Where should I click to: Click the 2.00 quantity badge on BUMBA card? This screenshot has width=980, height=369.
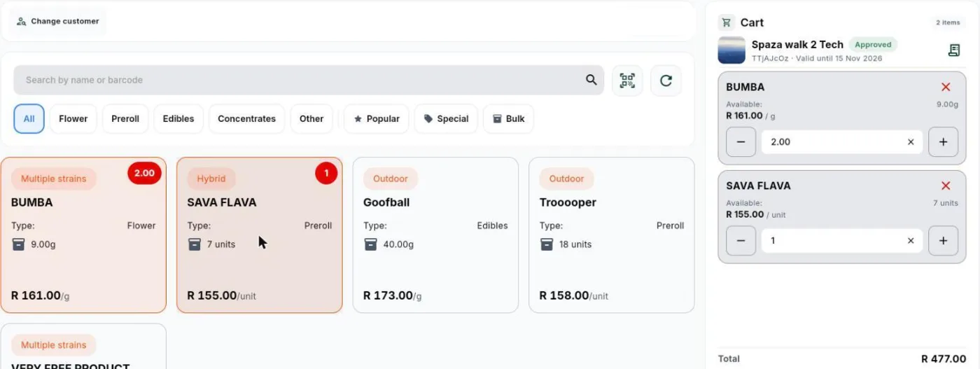tap(144, 173)
